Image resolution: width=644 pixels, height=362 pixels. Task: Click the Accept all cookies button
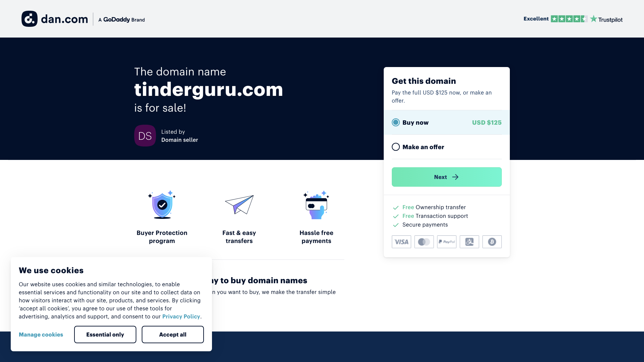tap(172, 334)
